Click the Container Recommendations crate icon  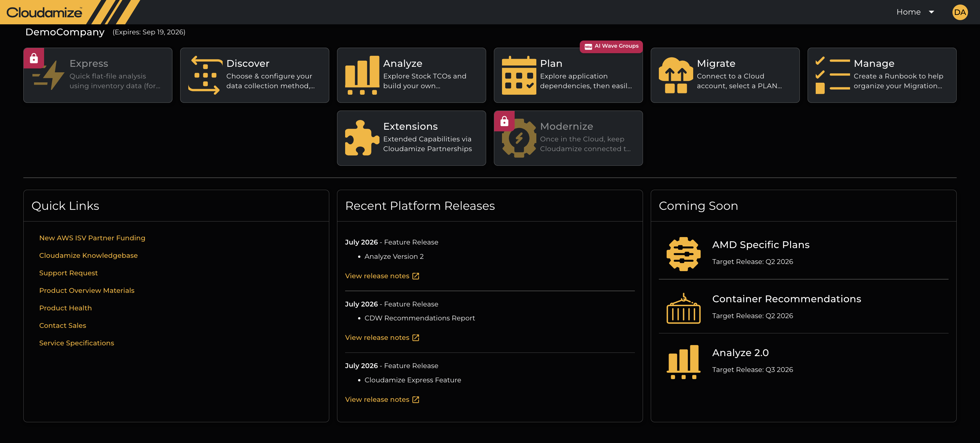683,308
